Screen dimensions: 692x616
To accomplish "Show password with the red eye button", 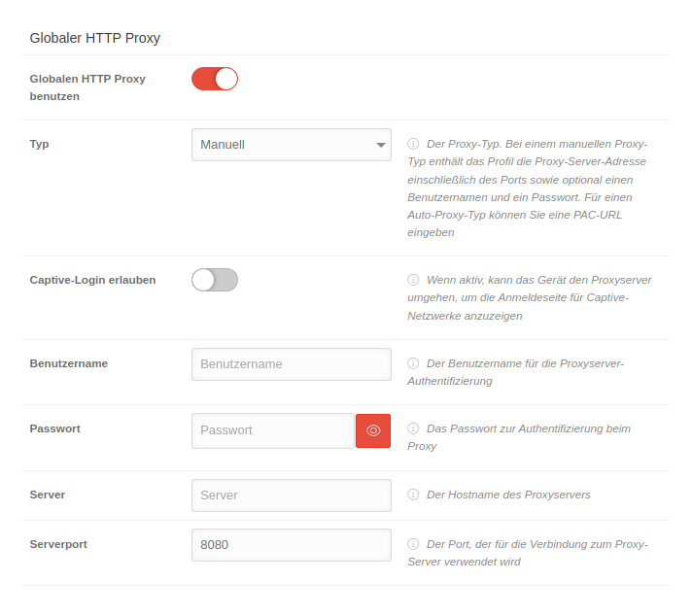I will click(x=373, y=430).
